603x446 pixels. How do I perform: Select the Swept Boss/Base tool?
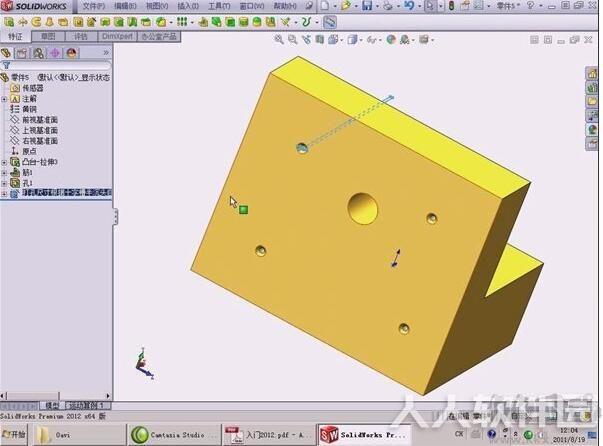[x=36, y=22]
